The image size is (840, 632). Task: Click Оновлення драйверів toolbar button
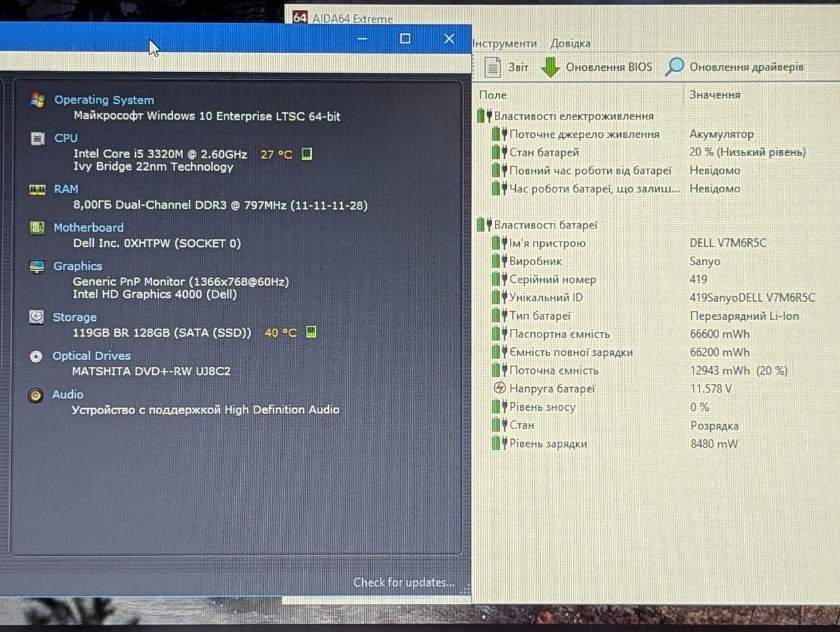point(734,67)
